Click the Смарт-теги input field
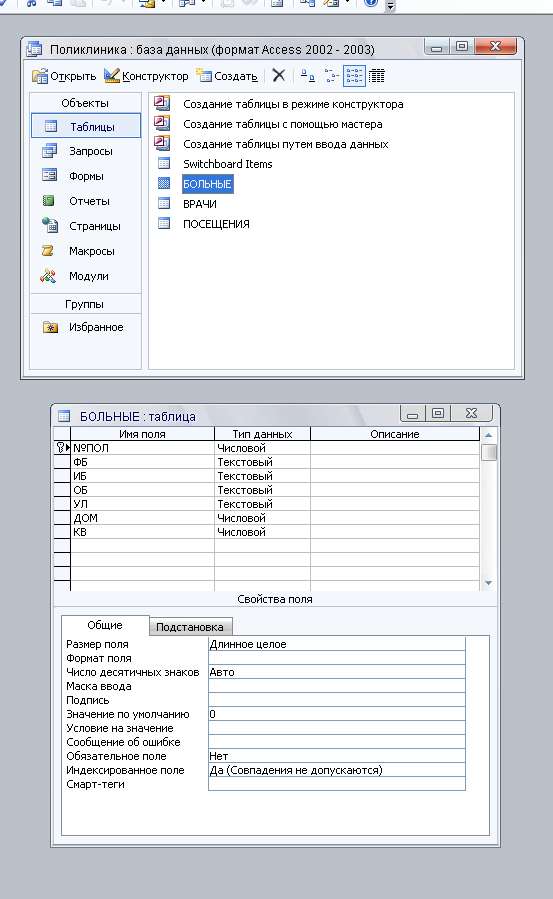Screen dimensions: 553x899 click(x=336, y=784)
